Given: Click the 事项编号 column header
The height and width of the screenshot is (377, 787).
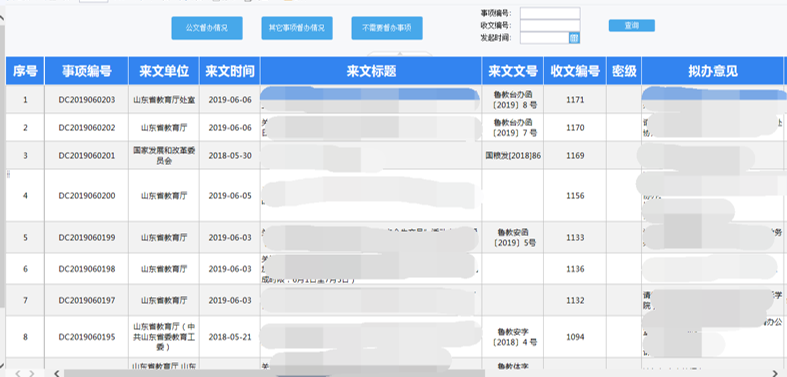Looking at the screenshot, I should point(87,71).
